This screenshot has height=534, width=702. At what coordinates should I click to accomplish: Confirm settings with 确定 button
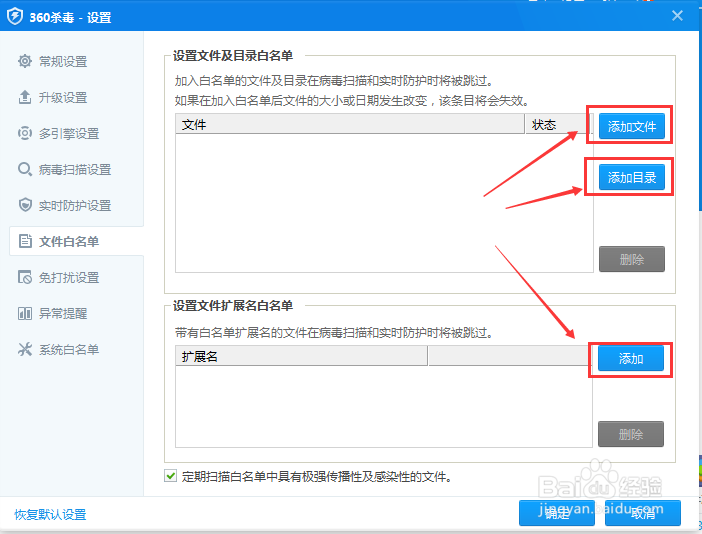click(556, 513)
